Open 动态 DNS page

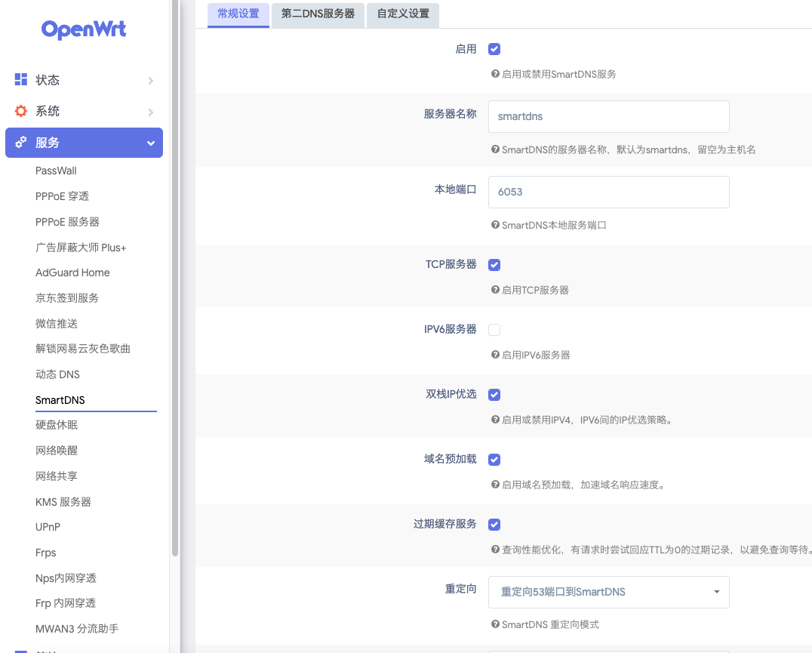click(57, 374)
